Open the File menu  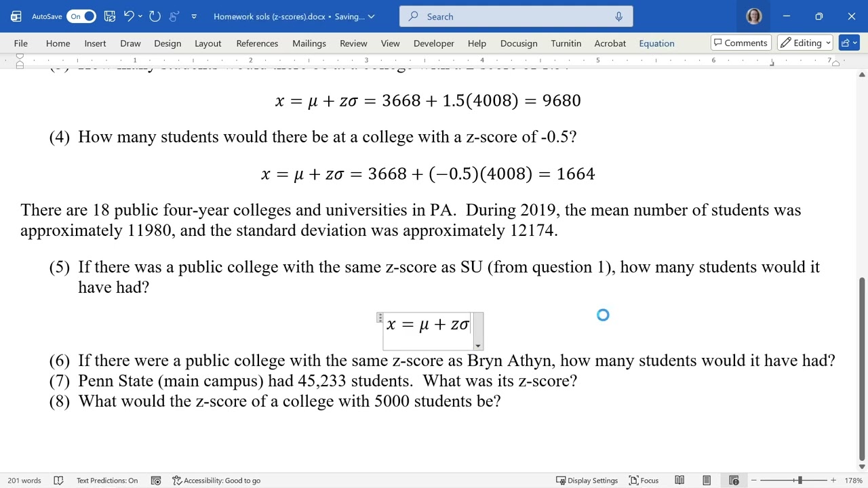pos(20,43)
